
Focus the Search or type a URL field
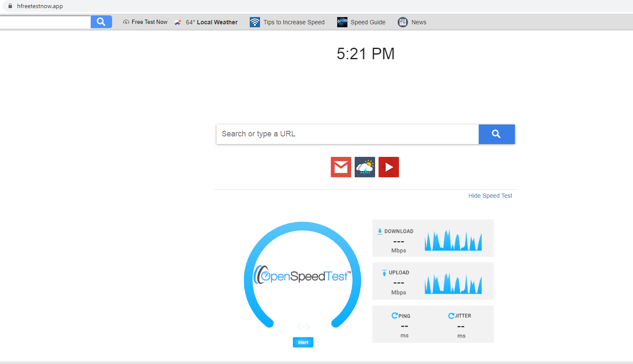[347, 134]
